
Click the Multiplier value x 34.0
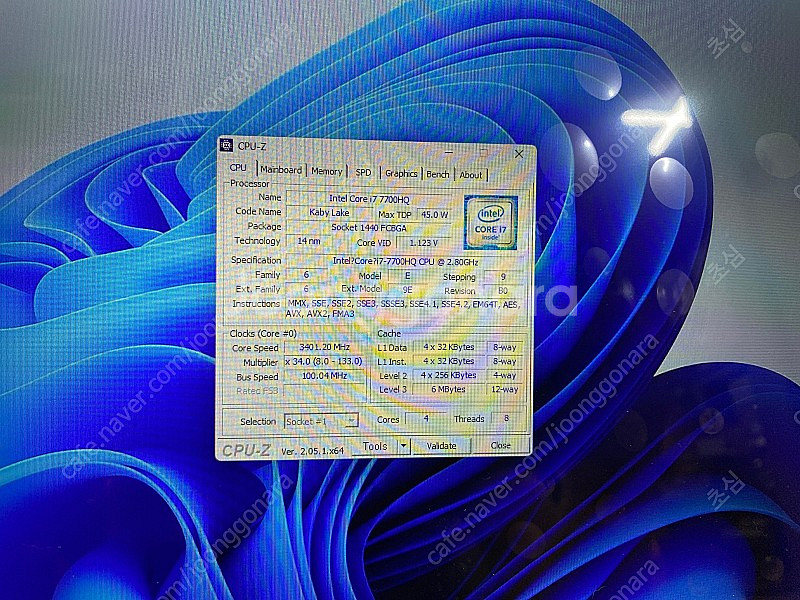(x=324, y=361)
